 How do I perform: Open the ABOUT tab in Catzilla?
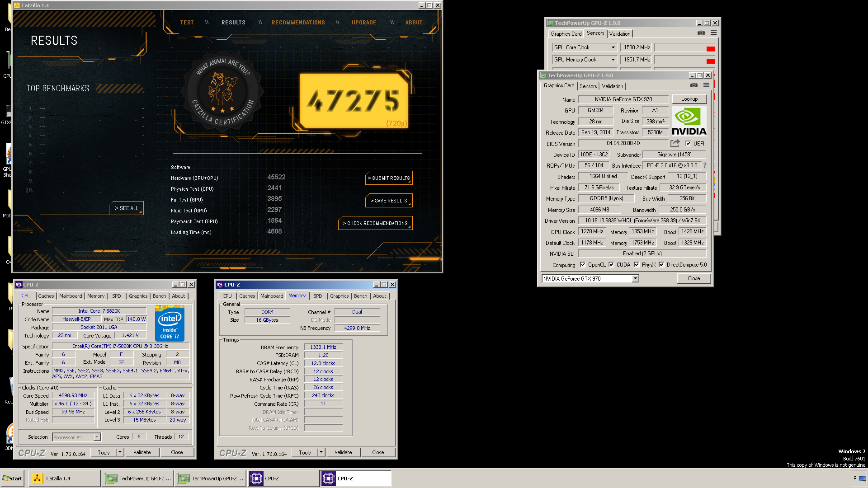(x=414, y=23)
